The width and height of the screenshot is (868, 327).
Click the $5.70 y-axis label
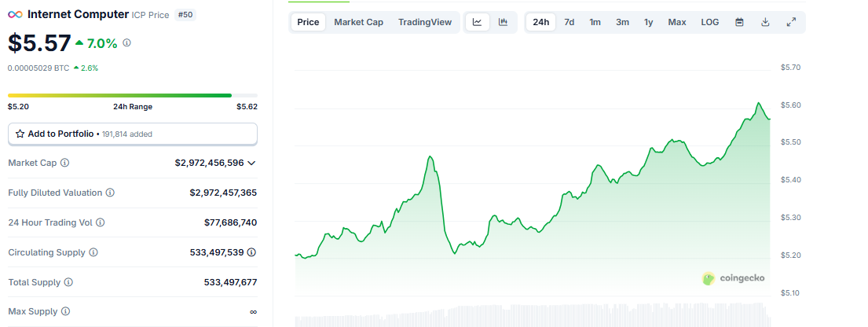790,68
